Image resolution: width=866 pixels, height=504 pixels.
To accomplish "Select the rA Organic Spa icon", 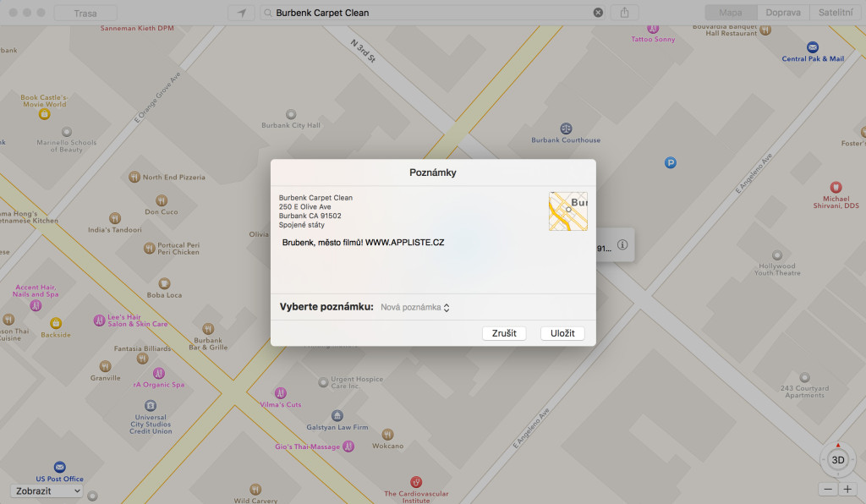I will tap(158, 373).
